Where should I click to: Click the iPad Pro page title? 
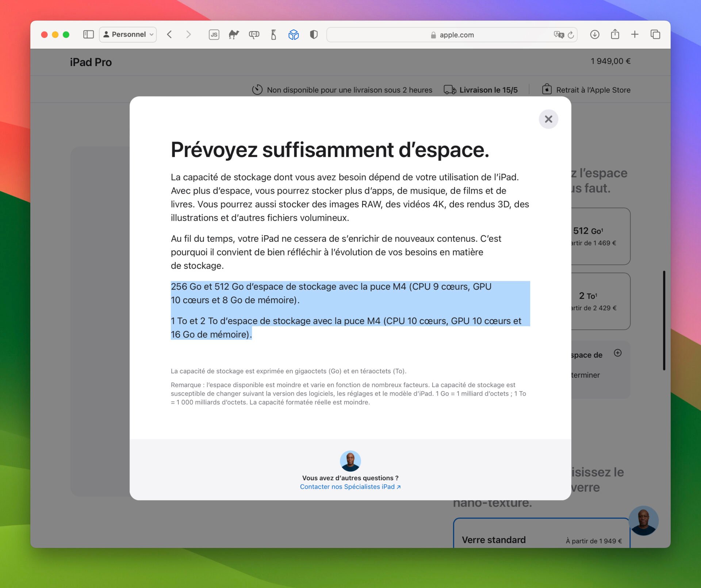coord(91,62)
